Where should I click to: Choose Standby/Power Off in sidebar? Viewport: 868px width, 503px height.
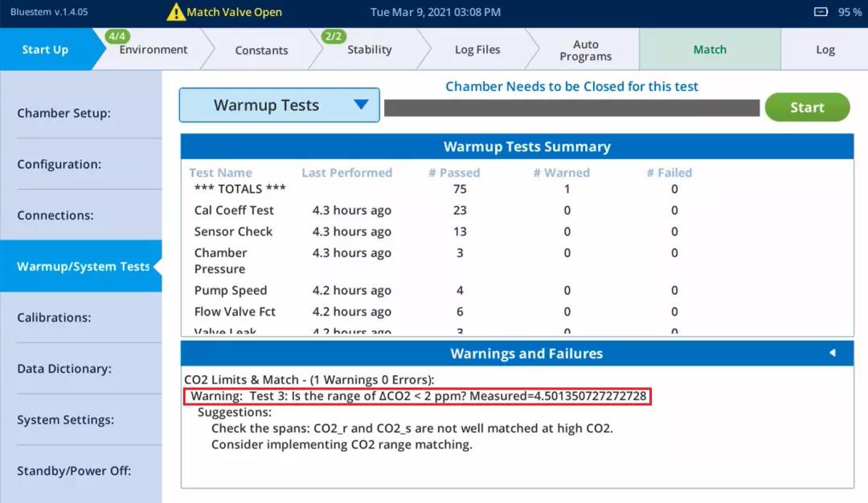(x=74, y=471)
